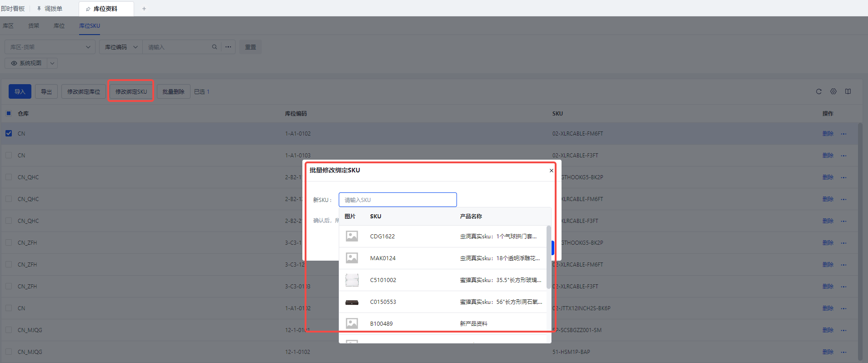Add a new tab with the plus icon
Image resolution: width=868 pixels, height=363 pixels.
click(x=144, y=9)
